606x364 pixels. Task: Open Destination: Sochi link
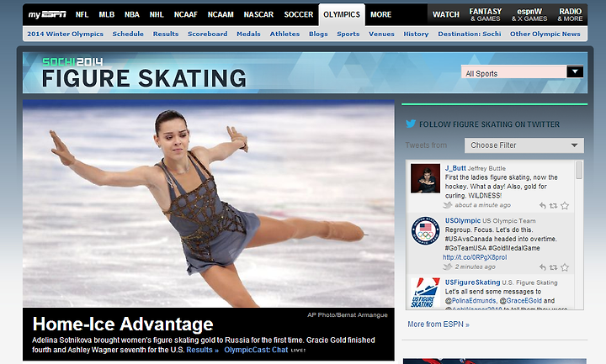pyautogui.click(x=469, y=34)
